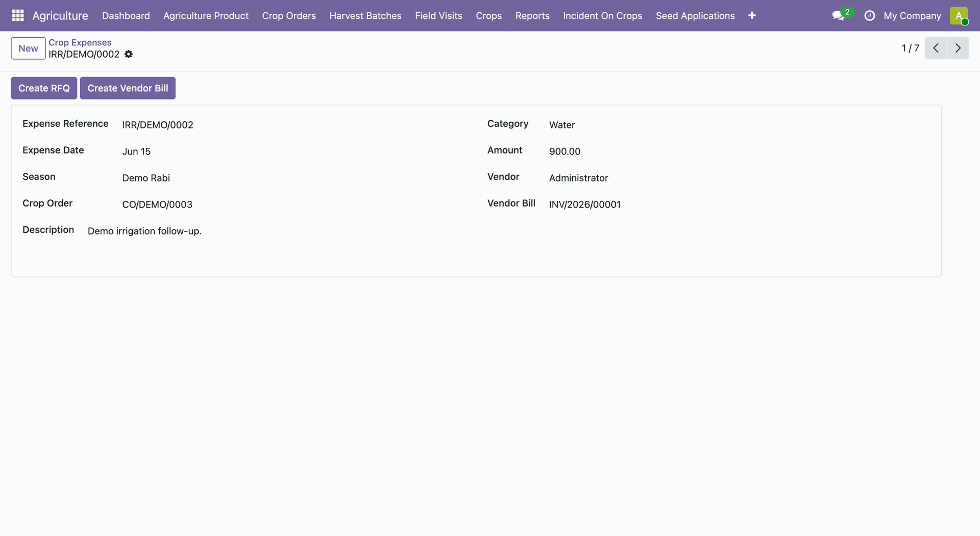Open the Category field Water

(562, 125)
